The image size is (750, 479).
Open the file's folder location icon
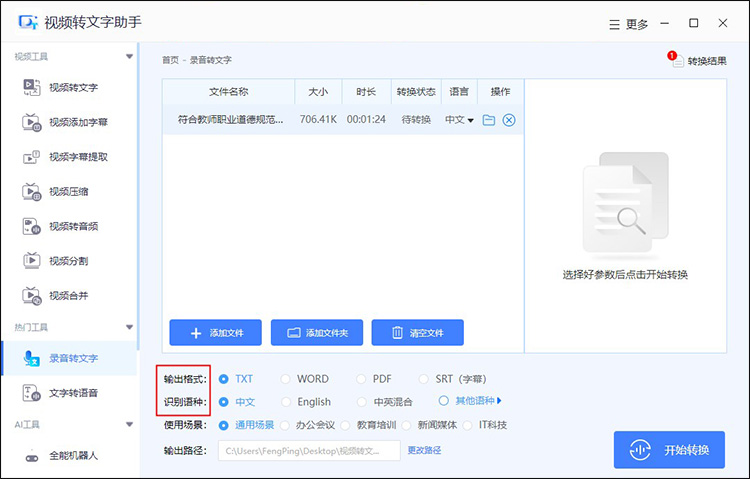pyautogui.click(x=488, y=120)
